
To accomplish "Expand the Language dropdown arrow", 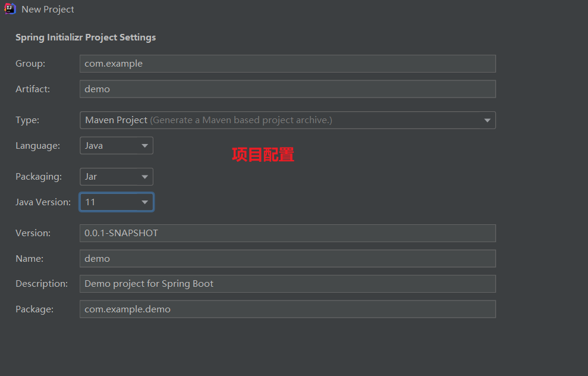I will pos(144,146).
